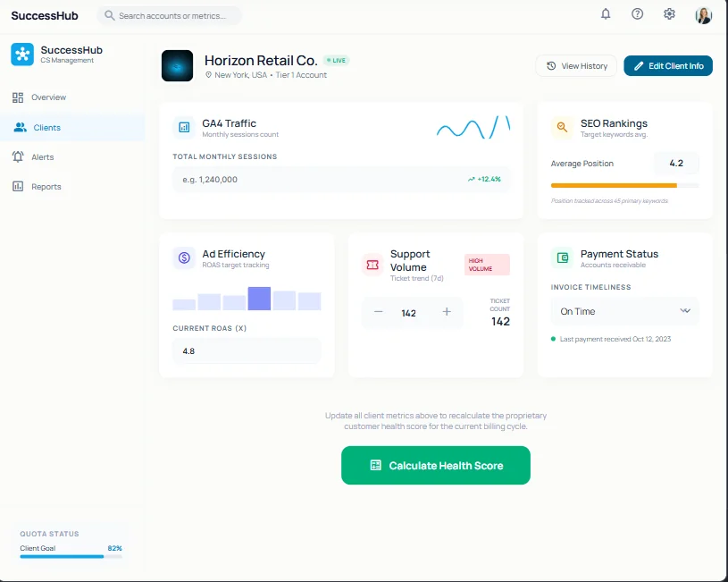The height and width of the screenshot is (582, 728).
Task: Click the Last payment received Oct 12, 2023 text
Action: pos(615,339)
